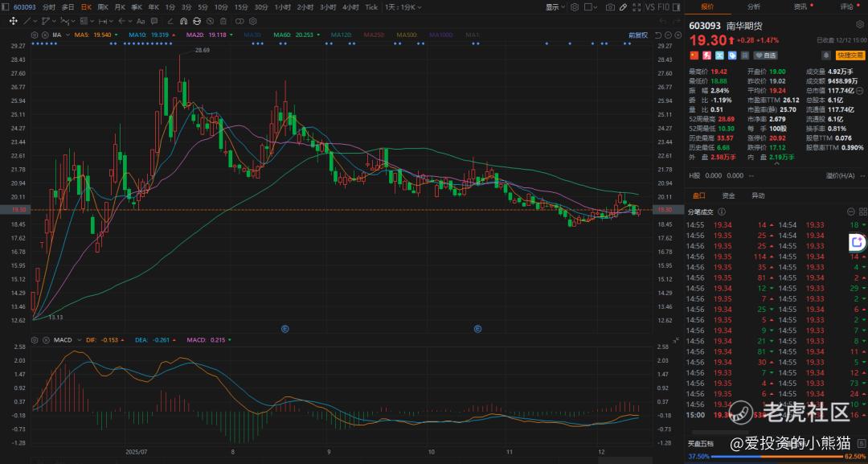The height and width of the screenshot is (464, 868).
Task: Open VS compare stocks
Action: point(650,7)
